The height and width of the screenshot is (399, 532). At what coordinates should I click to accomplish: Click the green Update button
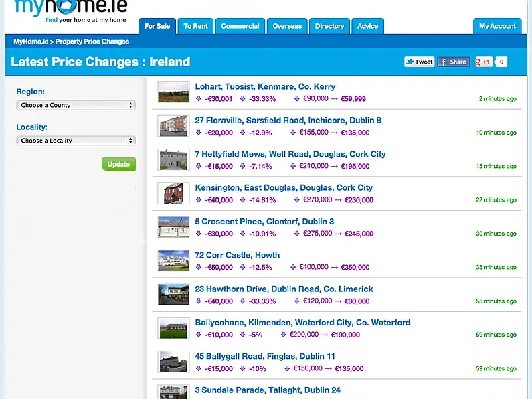tap(118, 164)
